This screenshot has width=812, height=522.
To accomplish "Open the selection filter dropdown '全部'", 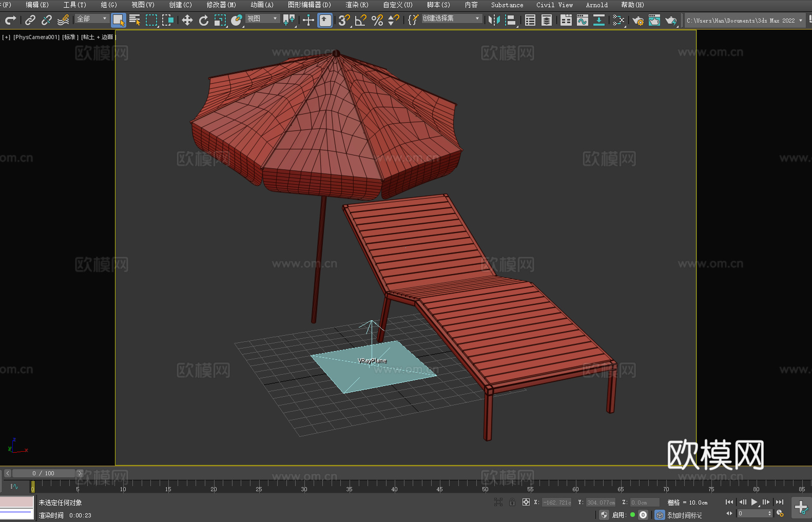I will tap(92, 18).
